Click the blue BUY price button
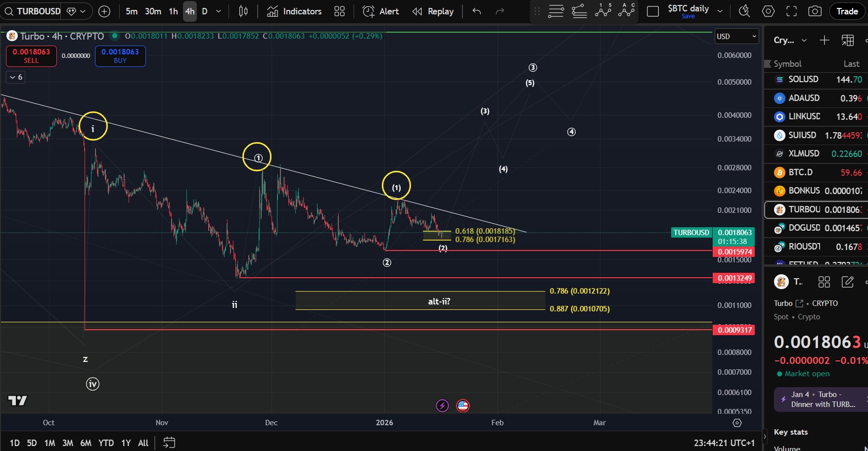 (120, 56)
